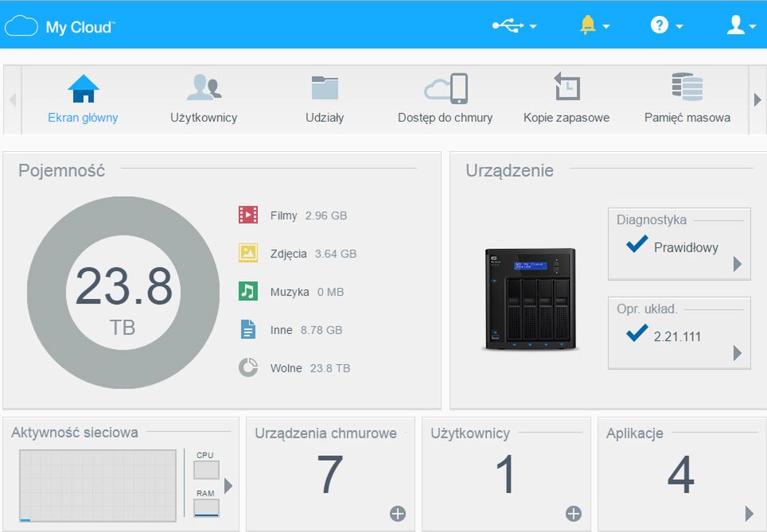Show the next navigation items with the right arrow
Viewport: 767px width, 532px height.
click(757, 99)
